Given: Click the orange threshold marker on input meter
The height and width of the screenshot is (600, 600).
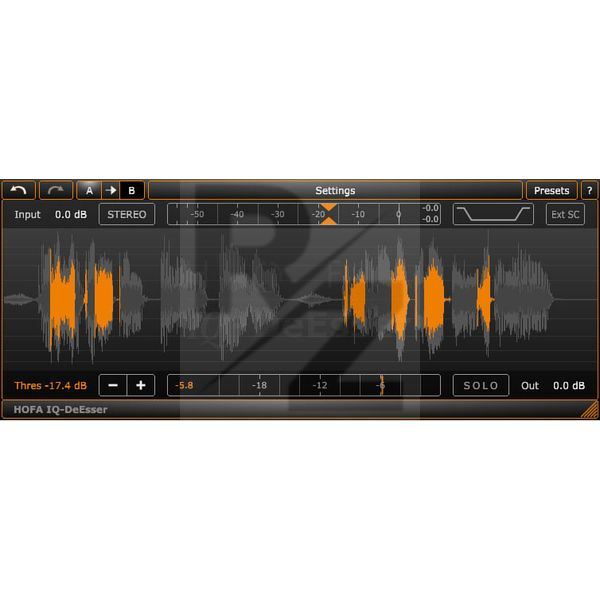Looking at the screenshot, I should point(328,214).
